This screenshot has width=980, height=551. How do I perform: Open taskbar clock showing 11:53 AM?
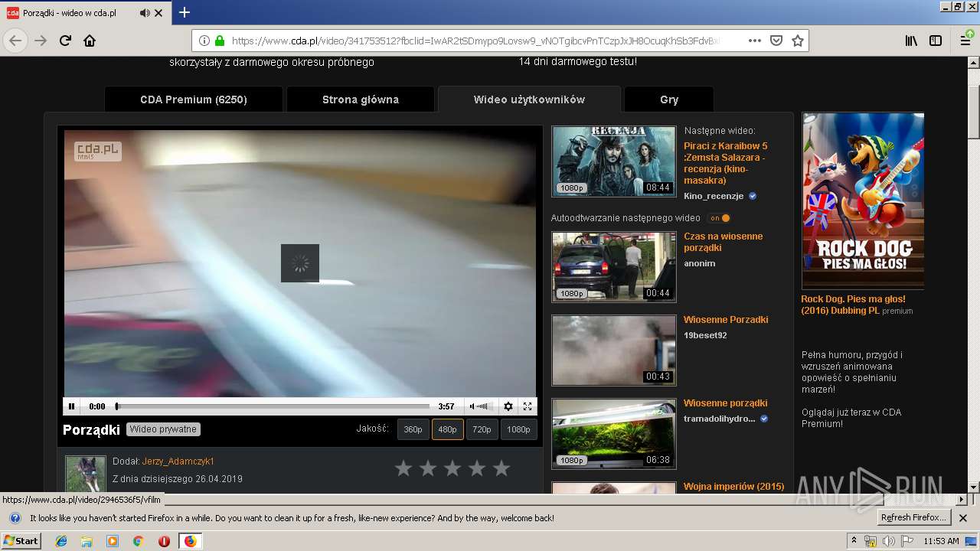pyautogui.click(x=941, y=541)
